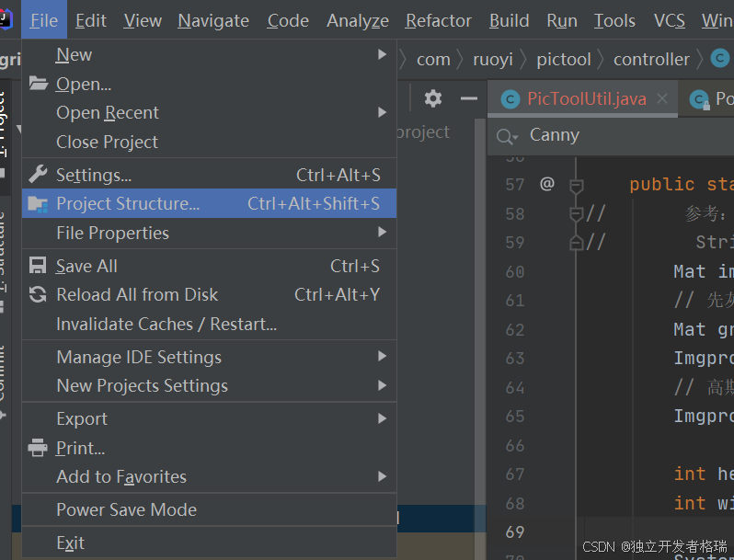734x560 pixels.
Task: Switch to PicToolUtil.java tab
Action: click(586, 98)
